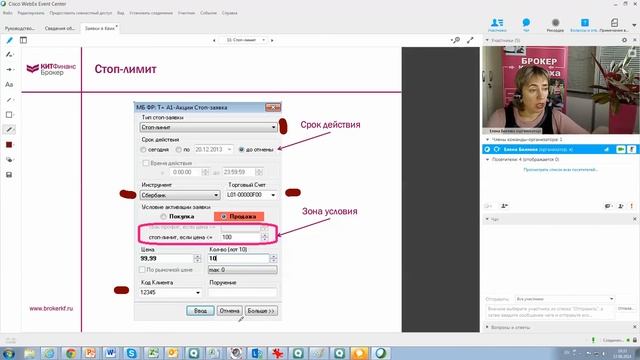
Task: Click the Рекордер recording icon
Action: point(555,24)
